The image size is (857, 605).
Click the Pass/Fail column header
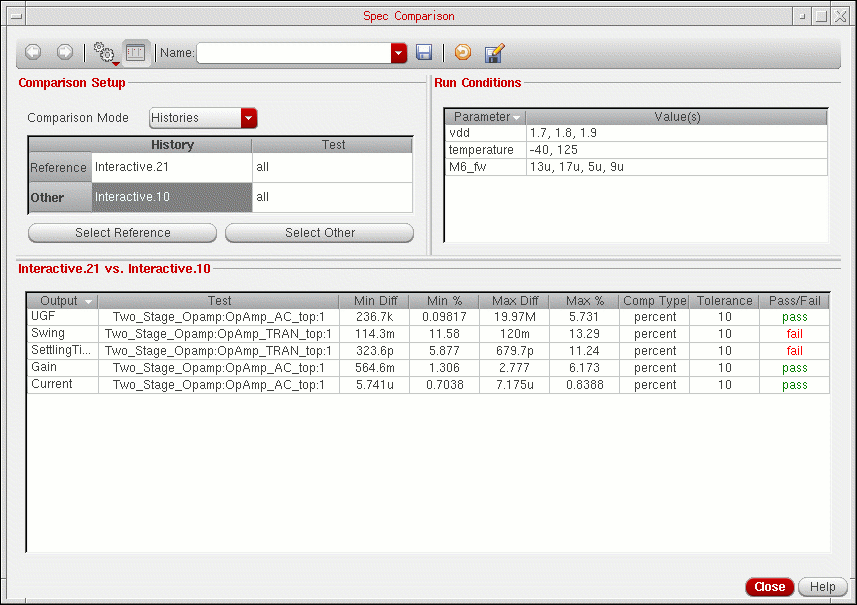tap(794, 301)
